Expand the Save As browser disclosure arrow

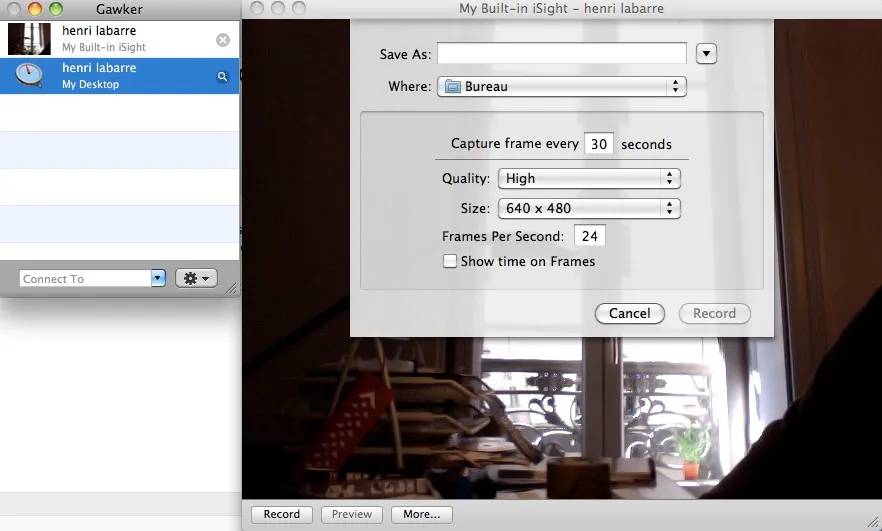tap(706, 54)
